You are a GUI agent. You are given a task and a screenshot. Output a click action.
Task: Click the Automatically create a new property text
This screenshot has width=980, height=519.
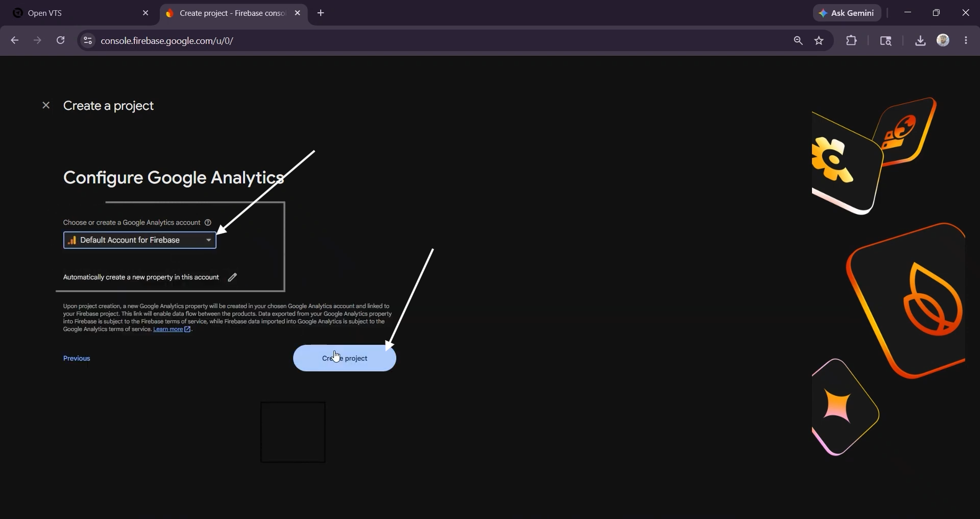[x=141, y=277]
